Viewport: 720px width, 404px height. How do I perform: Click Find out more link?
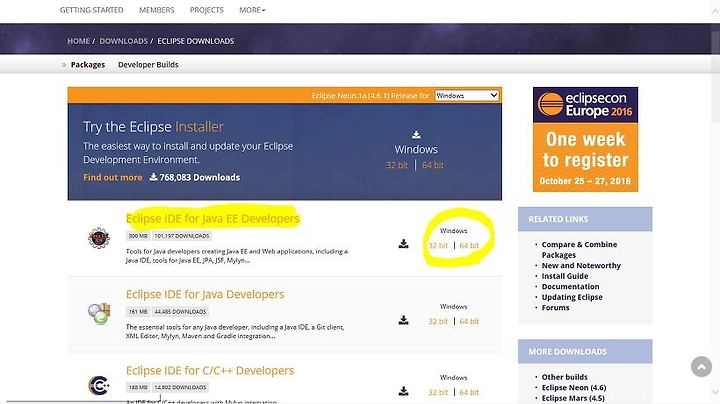(113, 177)
